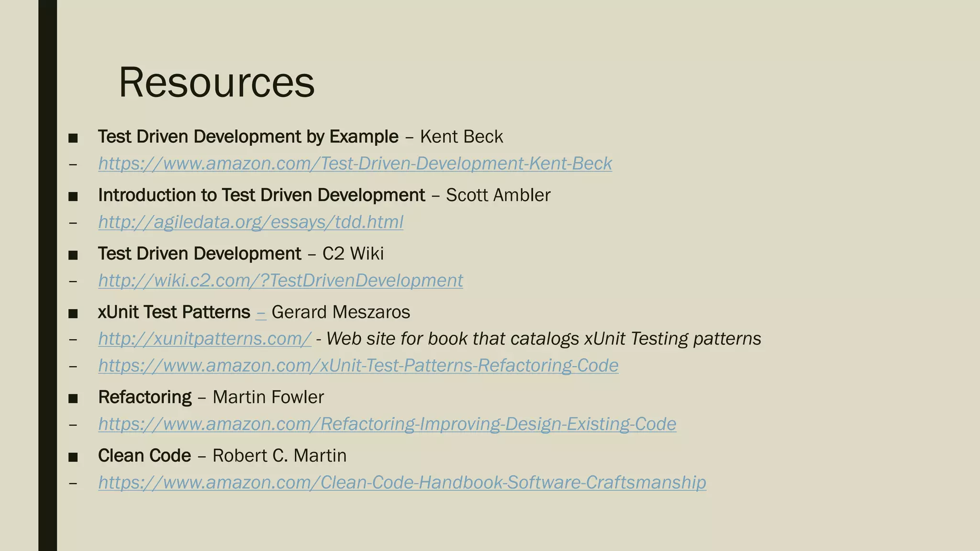The width and height of the screenshot is (980, 551).
Task: Click the underlined dash after xUnit Test Patterns
Action: (261, 312)
